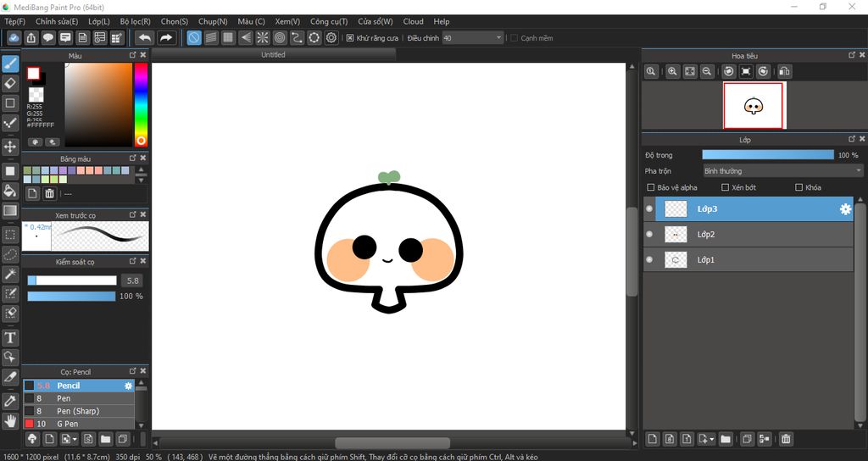This screenshot has width=868, height=461.
Task: Open the Lớp(L) menu
Action: (x=99, y=21)
